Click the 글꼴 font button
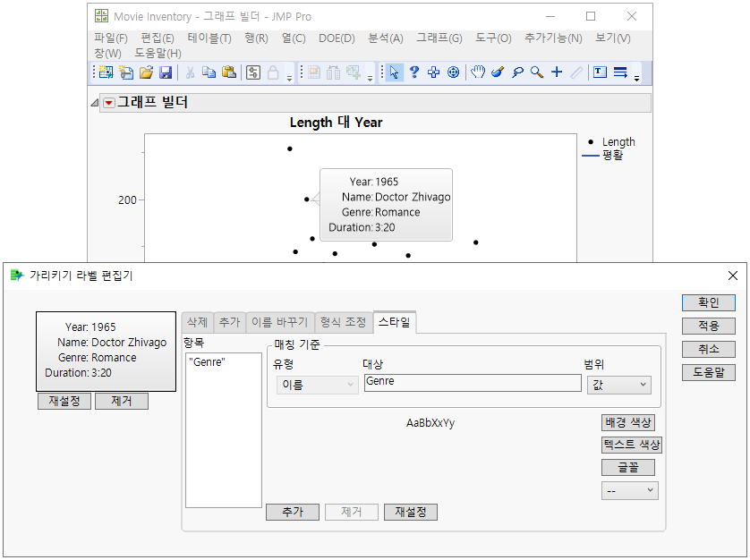 coord(629,467)
